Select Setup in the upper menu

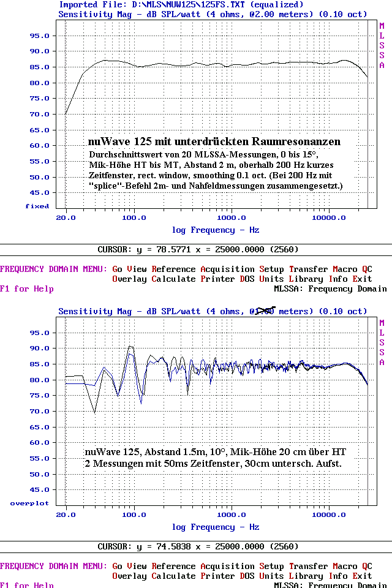(271, 269)
